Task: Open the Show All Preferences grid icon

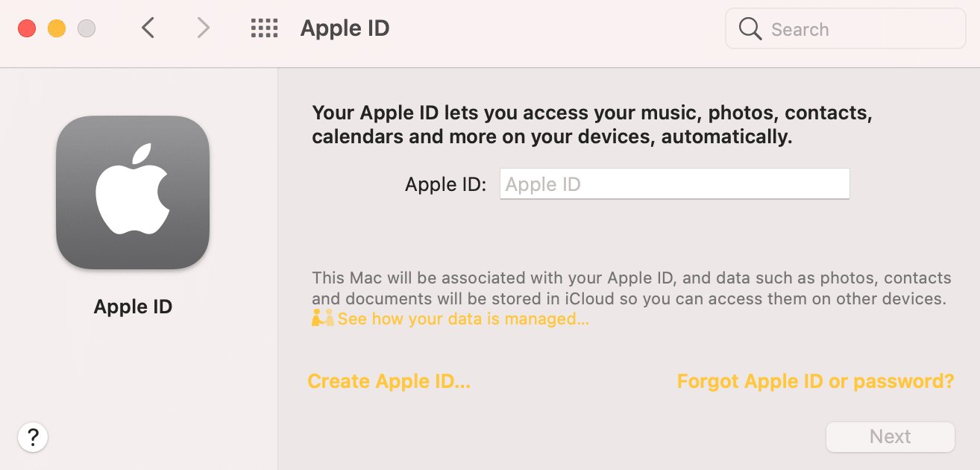Action: click(x=264, y=28)
